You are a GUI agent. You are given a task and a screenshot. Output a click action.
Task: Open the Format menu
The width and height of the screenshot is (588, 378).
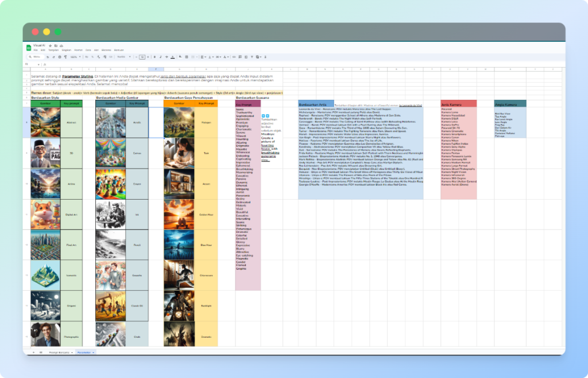pos(78,50)
